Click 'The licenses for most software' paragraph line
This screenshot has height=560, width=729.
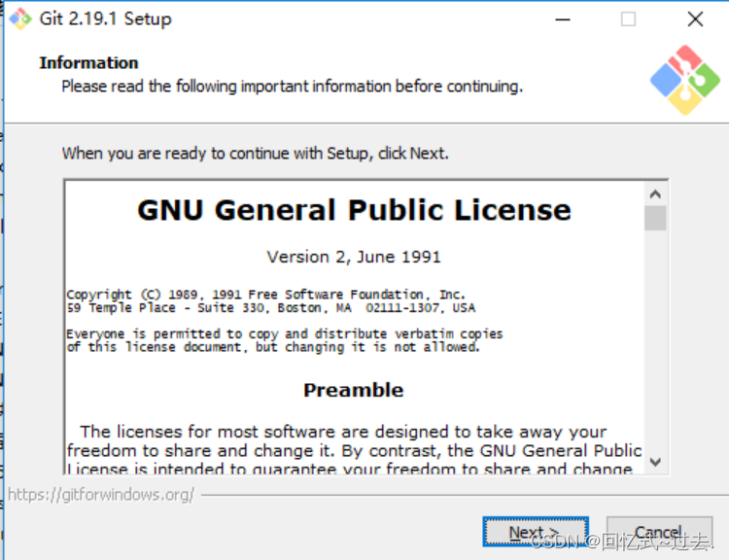point(343,432)
